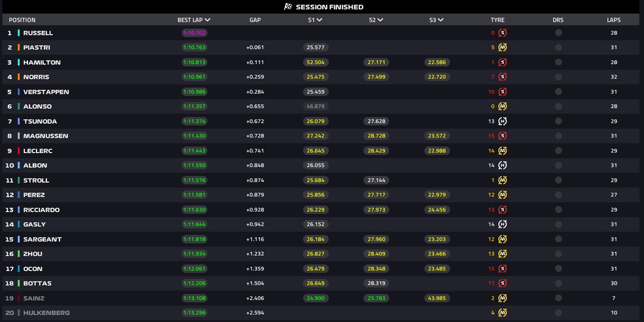Screen dimensions: 644x322
Task: Click driver name Norris
Action: 36,77
